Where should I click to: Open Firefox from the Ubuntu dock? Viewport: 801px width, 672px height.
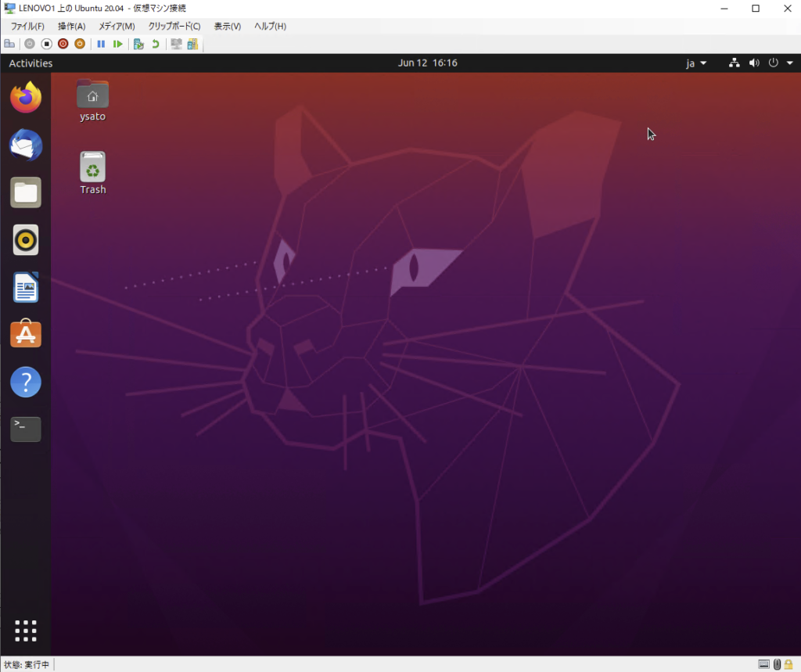pos(26,98)
